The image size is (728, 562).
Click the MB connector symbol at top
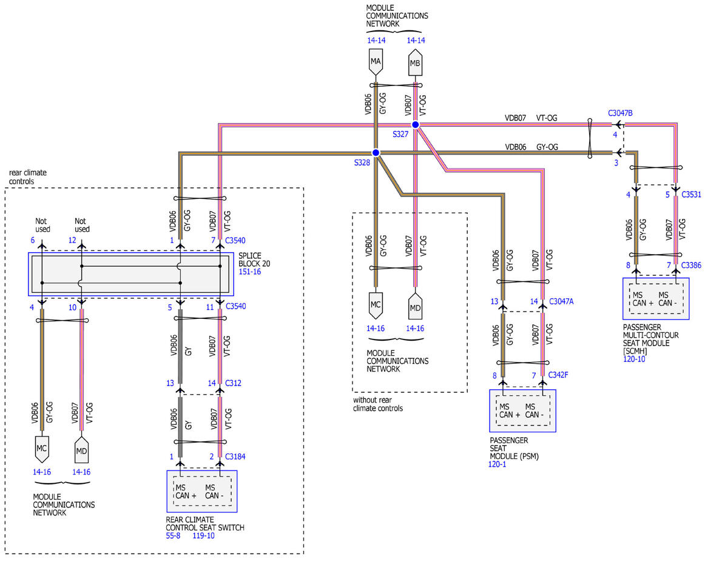pos(415,63)
